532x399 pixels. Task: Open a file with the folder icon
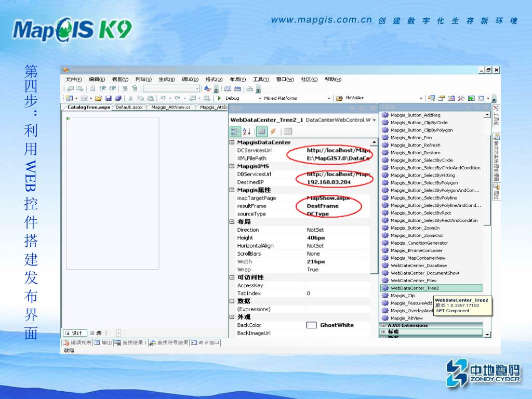pos(98,98)
